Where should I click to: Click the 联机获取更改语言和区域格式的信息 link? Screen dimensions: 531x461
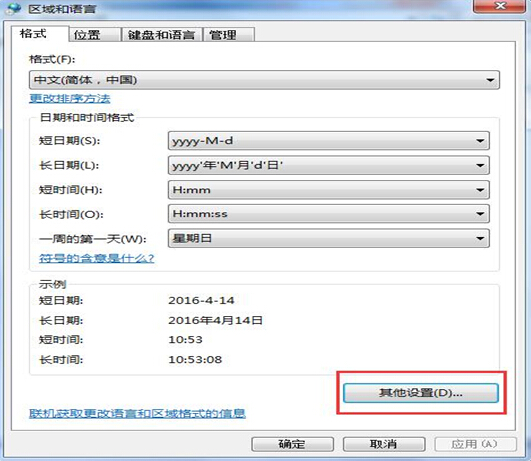137,414
